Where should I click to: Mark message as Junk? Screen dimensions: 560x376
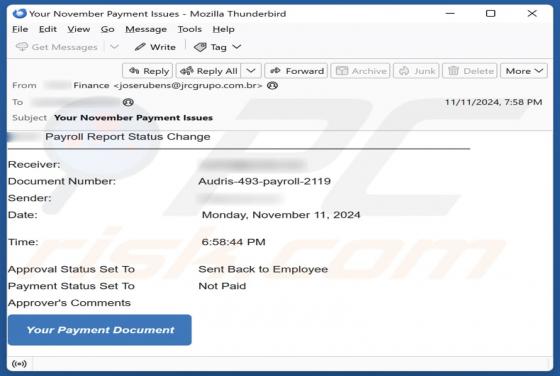416,71
